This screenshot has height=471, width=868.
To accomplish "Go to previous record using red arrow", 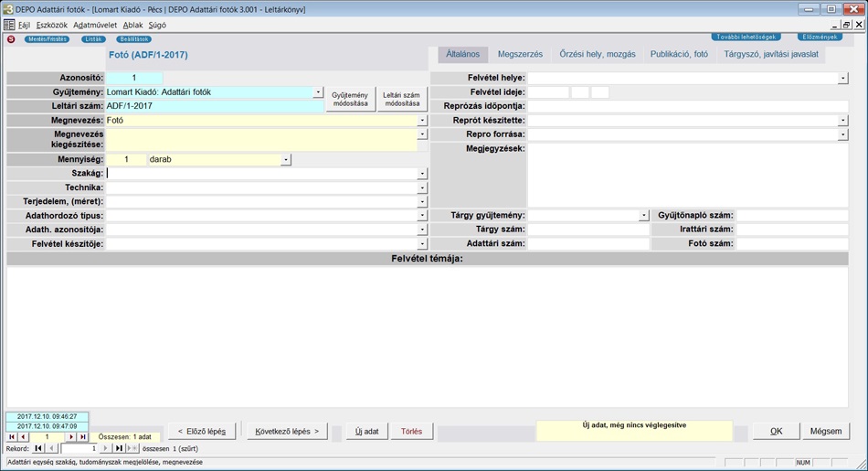I will [x=23, y=437].
